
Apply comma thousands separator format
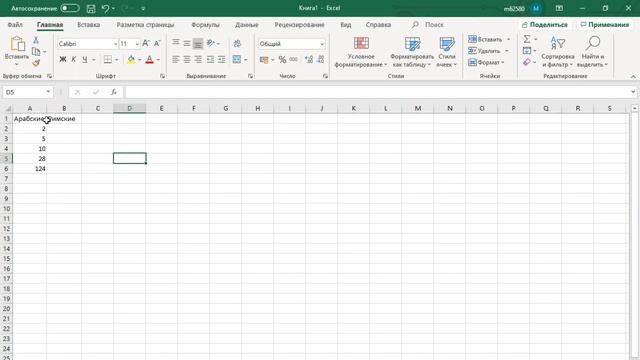point(293,60)
